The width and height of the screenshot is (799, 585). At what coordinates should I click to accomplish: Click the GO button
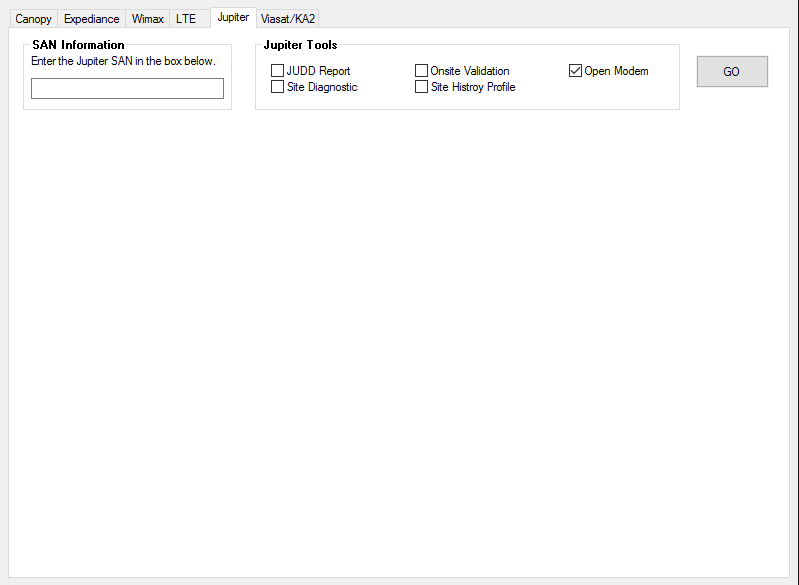pyautogui.click(x=732, y=71)
